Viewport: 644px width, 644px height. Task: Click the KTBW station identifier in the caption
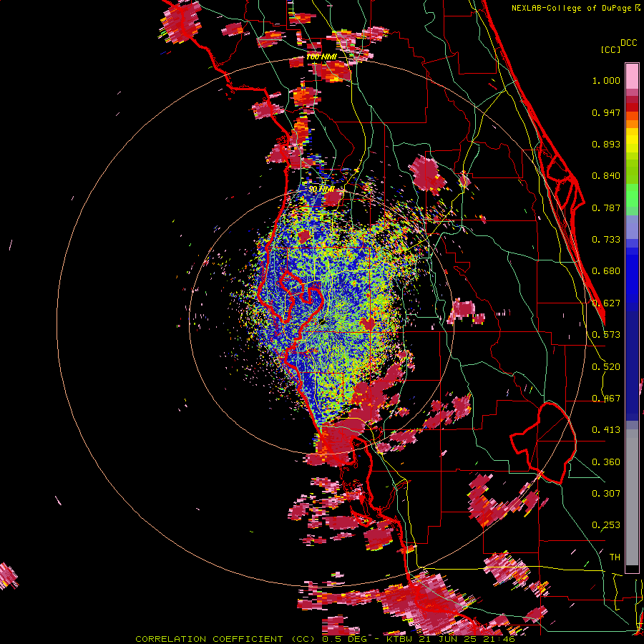399,639
